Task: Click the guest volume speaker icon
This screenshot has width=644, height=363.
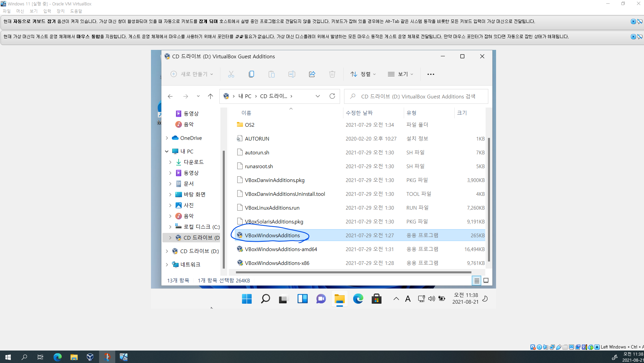Action: point(431,299)
